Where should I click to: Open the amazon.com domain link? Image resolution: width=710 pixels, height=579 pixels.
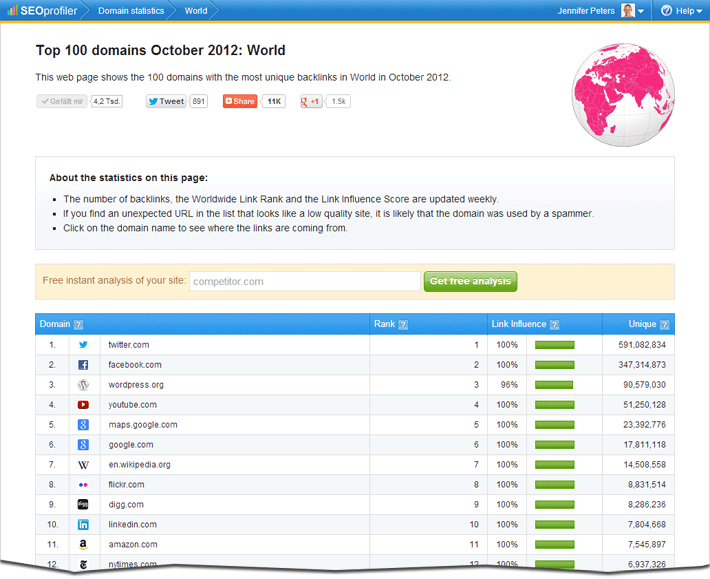133,544
